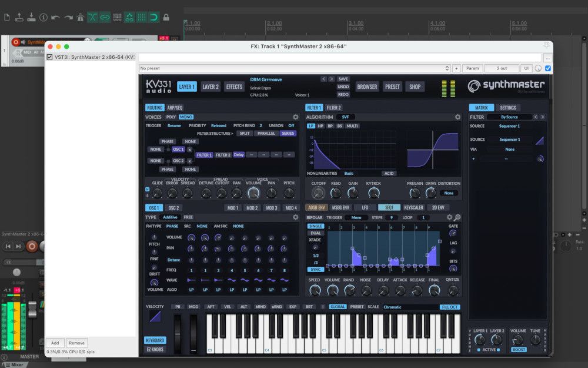This screenshot has height=368, width=588.
Task: Click the save project download-arrow icon
Action: click(32, 17)
